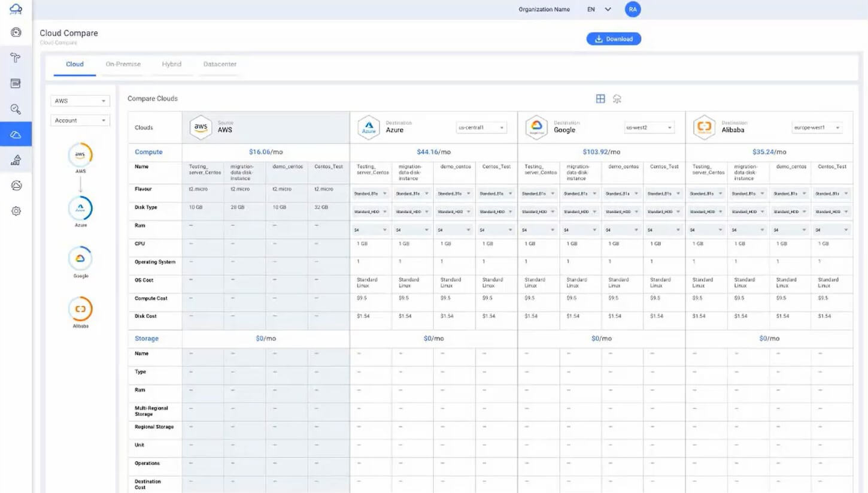The height and width of the screenshot is (493, 868).
Task: Open the hammer tool sidebar icon
Action: click(16, 58)
